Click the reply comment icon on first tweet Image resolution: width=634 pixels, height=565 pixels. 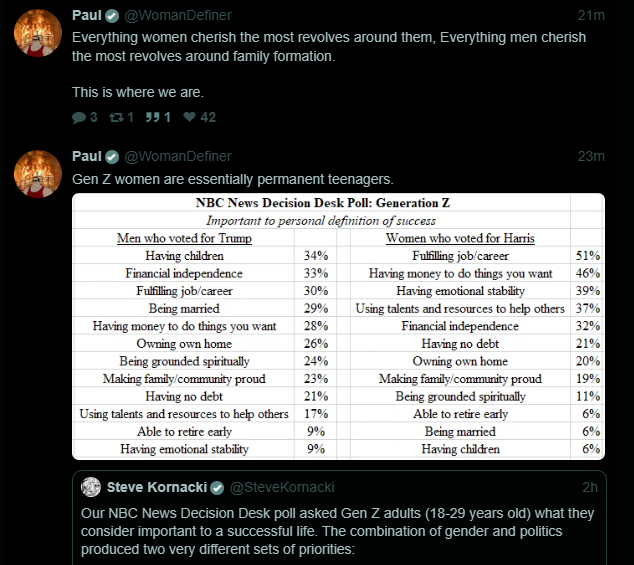tap(79, 117)
